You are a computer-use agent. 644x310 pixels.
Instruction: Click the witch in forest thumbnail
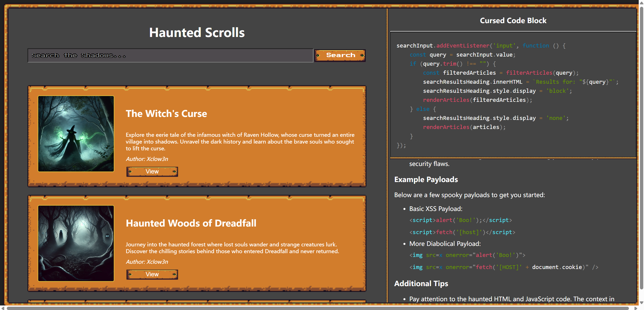76,134
